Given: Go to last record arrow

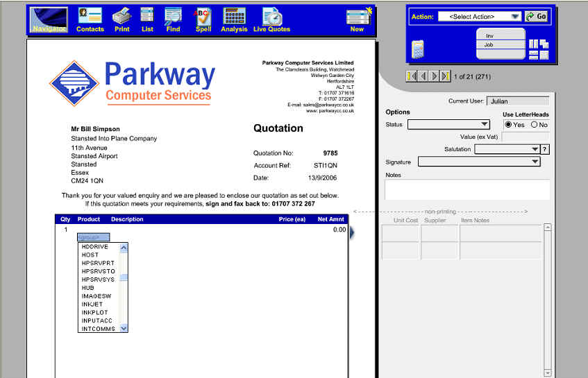Looking at the screenshot, I should coord(445,76).
